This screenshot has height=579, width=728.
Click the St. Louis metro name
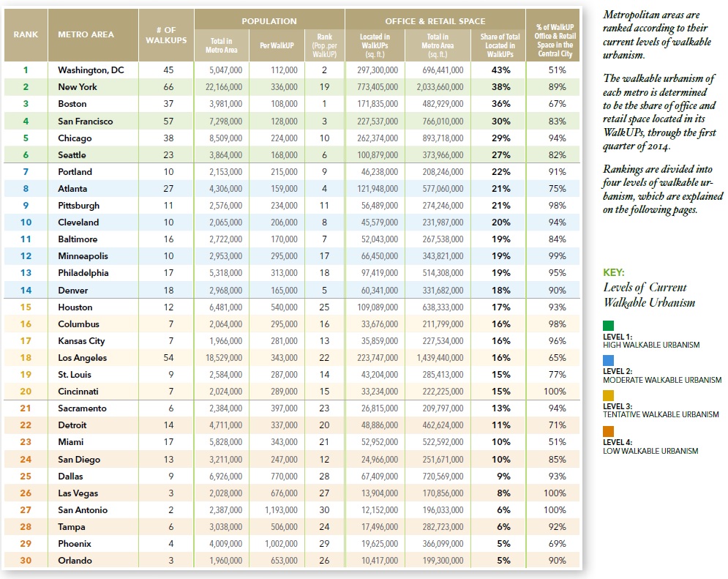pyautogui.click(x=75, y=374)
